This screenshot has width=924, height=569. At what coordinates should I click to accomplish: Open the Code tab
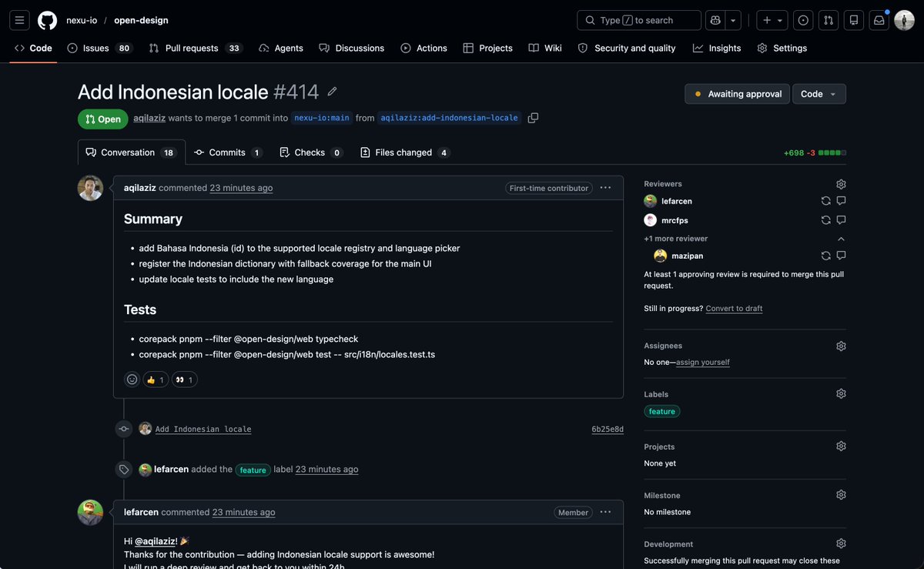pyautogui.click(x=33, y=48)
